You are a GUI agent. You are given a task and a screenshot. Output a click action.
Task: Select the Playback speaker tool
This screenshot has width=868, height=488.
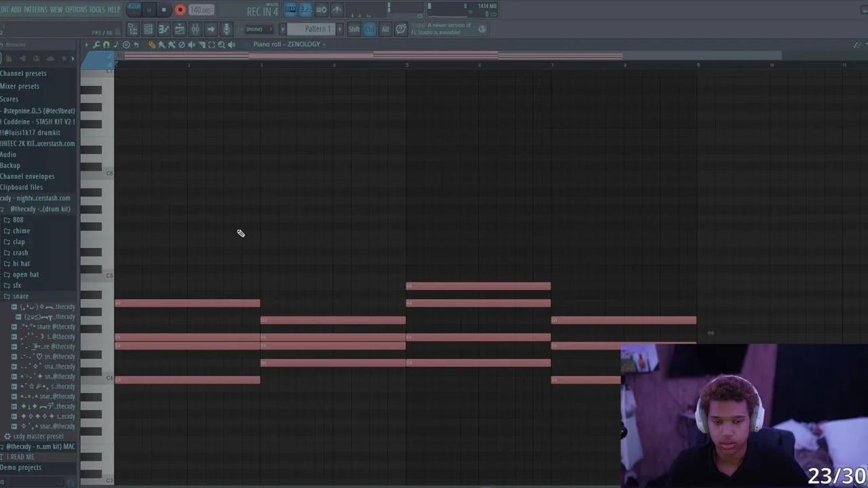(231, 45)
